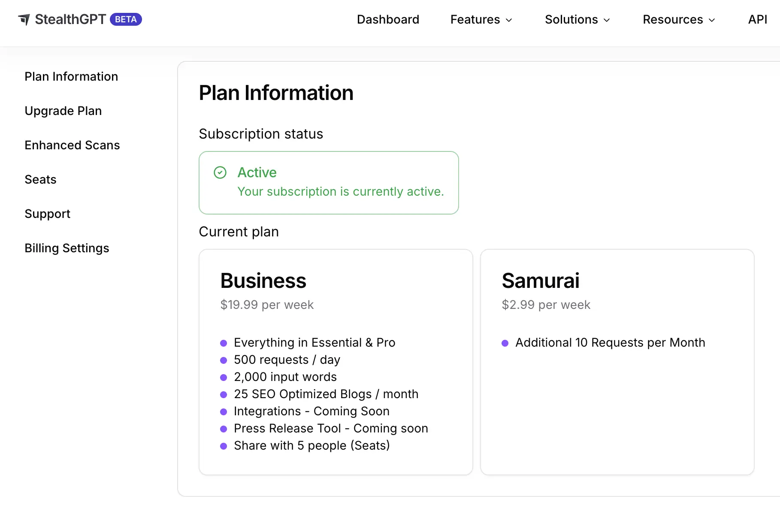
Task: Click "Your subscription is currently active." message
Action: tap(341, 191)
